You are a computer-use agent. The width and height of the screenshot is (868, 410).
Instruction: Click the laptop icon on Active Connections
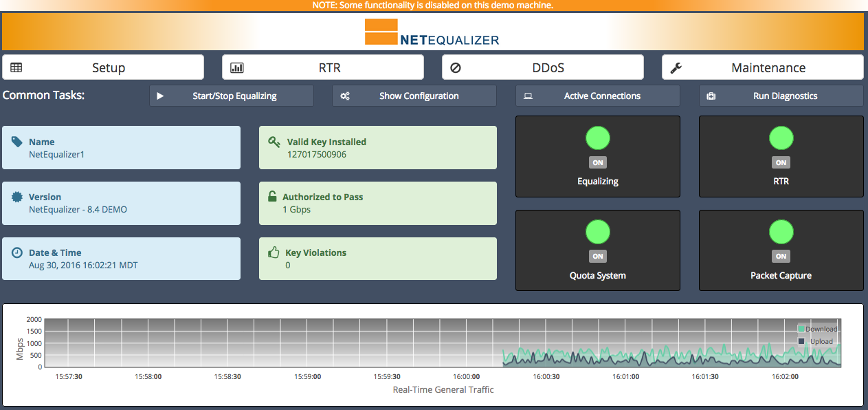pos(528,96)
